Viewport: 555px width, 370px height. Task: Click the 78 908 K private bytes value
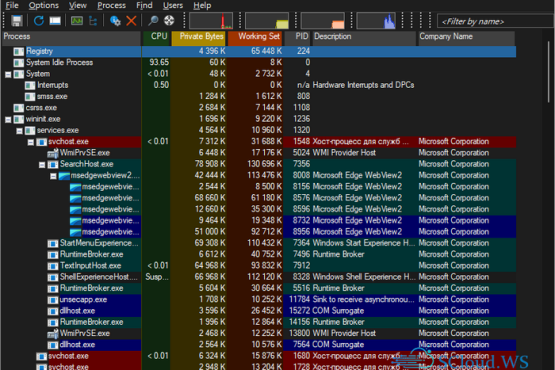coord(210,164)
